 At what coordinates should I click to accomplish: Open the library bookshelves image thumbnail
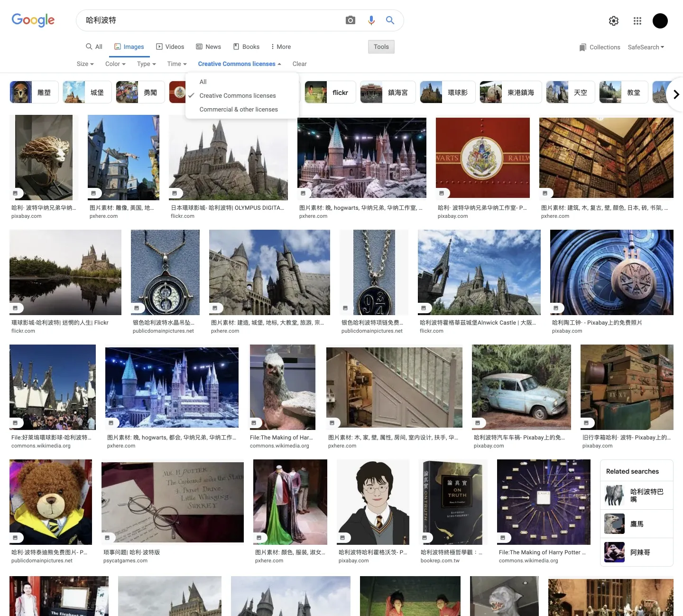click(606, 158)
